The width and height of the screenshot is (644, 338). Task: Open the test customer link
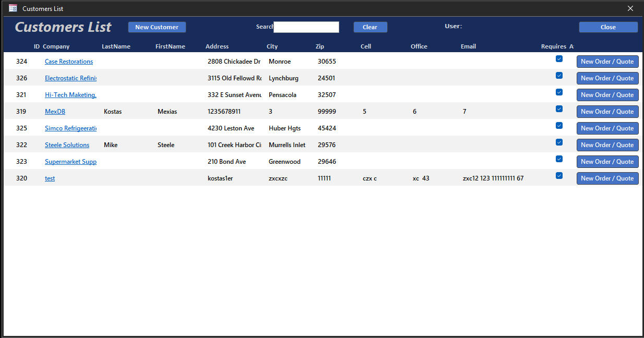[50, 178]
